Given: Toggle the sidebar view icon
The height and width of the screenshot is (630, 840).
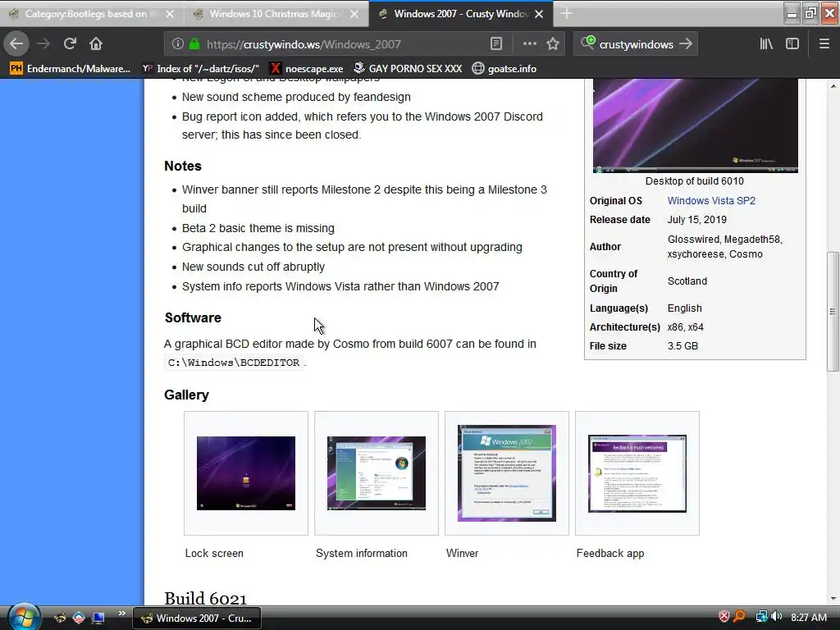Looking at the screenshot, I should coord(792,44).
